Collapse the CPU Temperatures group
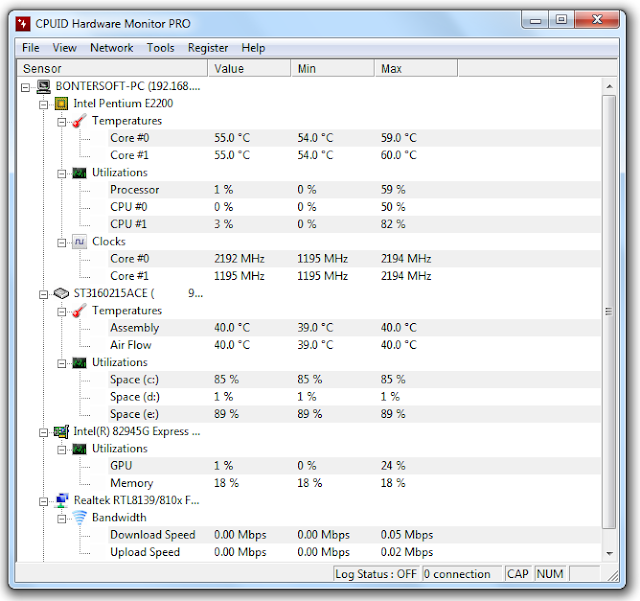The image size is (640, 601). [61, 122]
